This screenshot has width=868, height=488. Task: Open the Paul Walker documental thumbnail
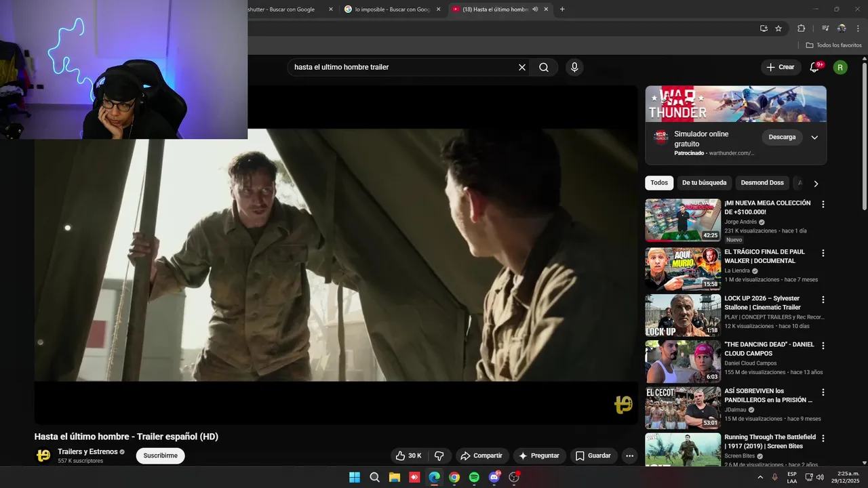(x=683, y=268)
